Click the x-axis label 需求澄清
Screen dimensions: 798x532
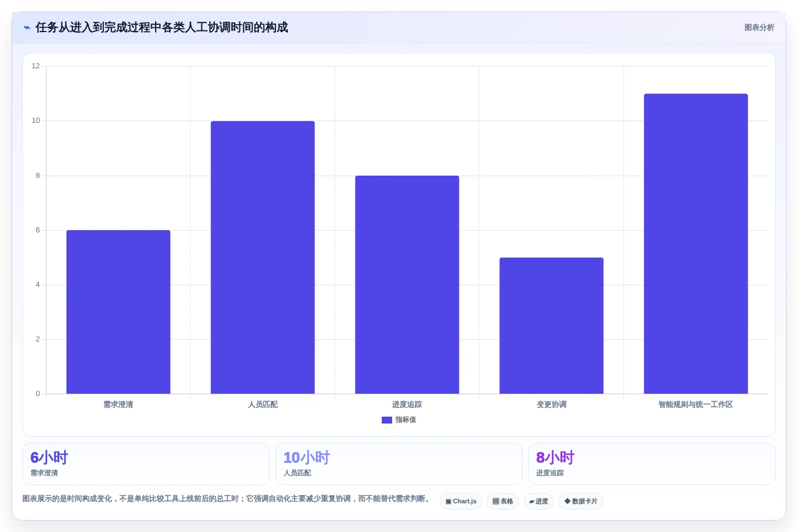pos(118,405)
